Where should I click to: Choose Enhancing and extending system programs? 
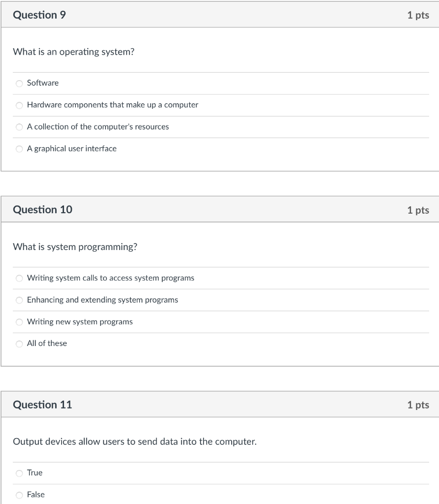[19, 300]
